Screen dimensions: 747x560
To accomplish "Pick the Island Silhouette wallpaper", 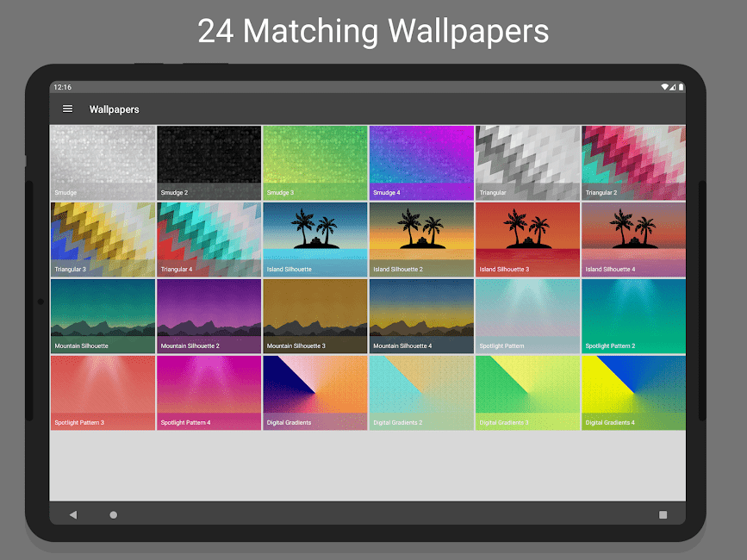I will (315, 240).
